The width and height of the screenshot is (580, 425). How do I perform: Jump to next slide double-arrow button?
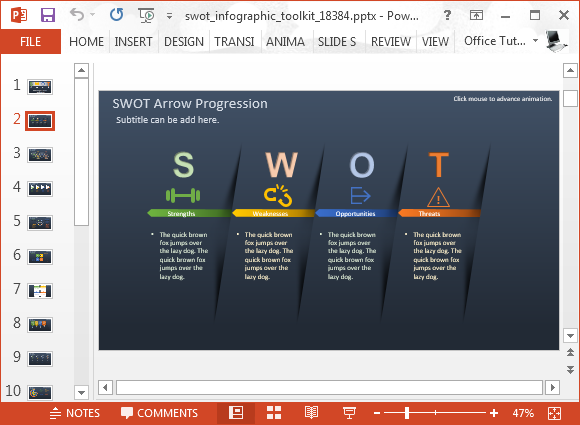pyautogui.click(x=570, y=369)
